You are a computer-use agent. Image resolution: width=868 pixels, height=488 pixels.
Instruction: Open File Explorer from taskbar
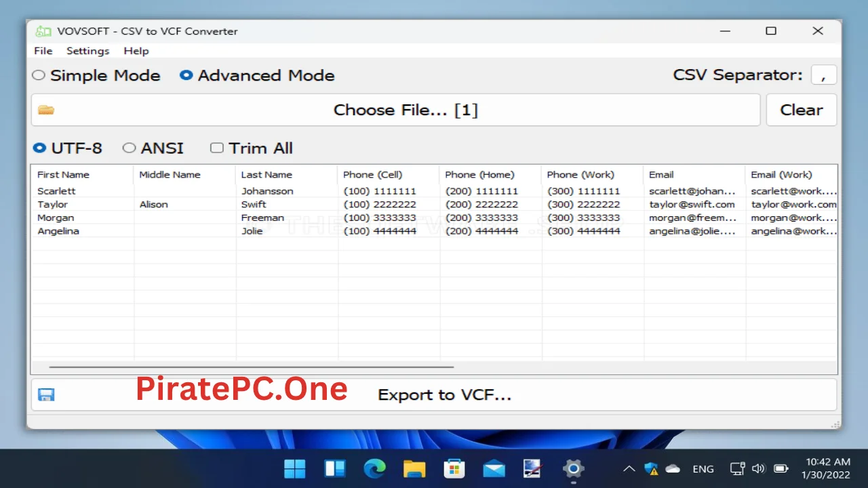[x=414, y=468]
